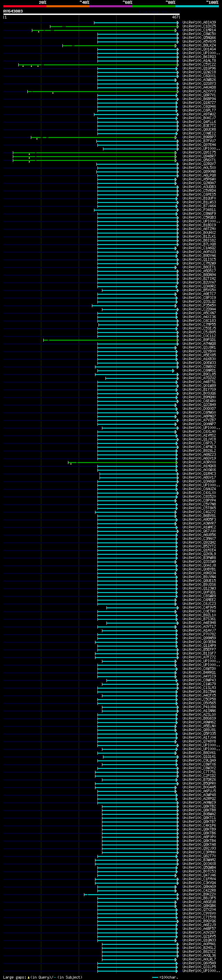
Task: Click the label UniRef100_Q1N7Z7
Action: coord(199,103)
